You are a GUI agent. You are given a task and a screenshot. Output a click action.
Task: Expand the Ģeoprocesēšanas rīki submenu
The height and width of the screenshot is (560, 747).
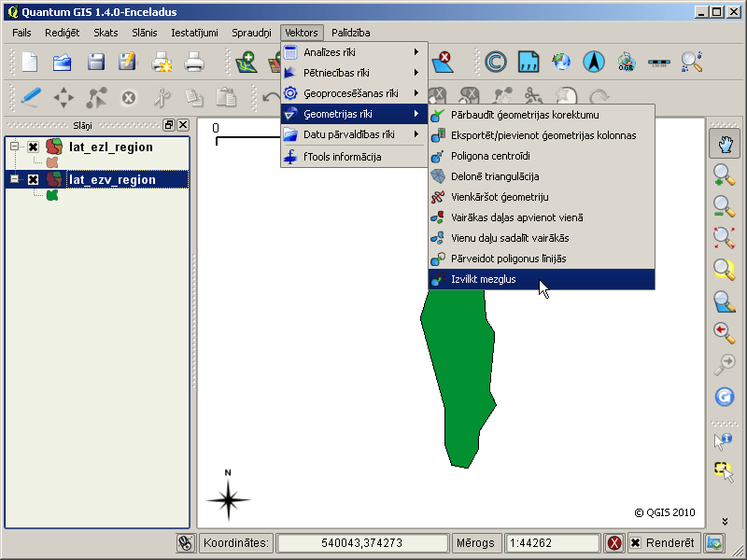(354, 93)
